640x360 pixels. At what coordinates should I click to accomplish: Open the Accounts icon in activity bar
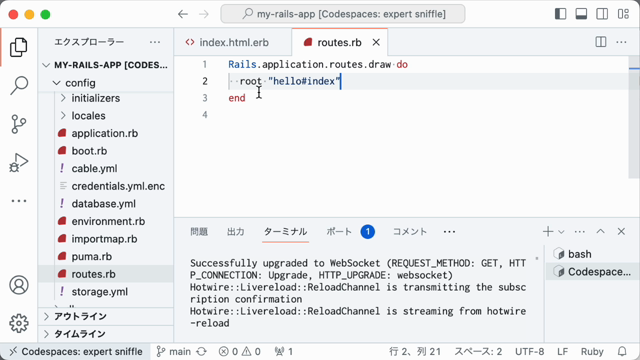tap(19, 285)
